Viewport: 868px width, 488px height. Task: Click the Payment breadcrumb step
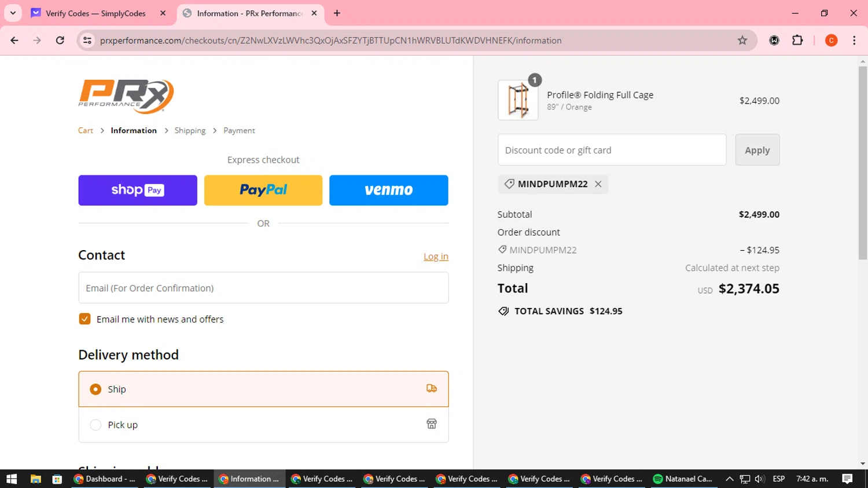[239, 131]
